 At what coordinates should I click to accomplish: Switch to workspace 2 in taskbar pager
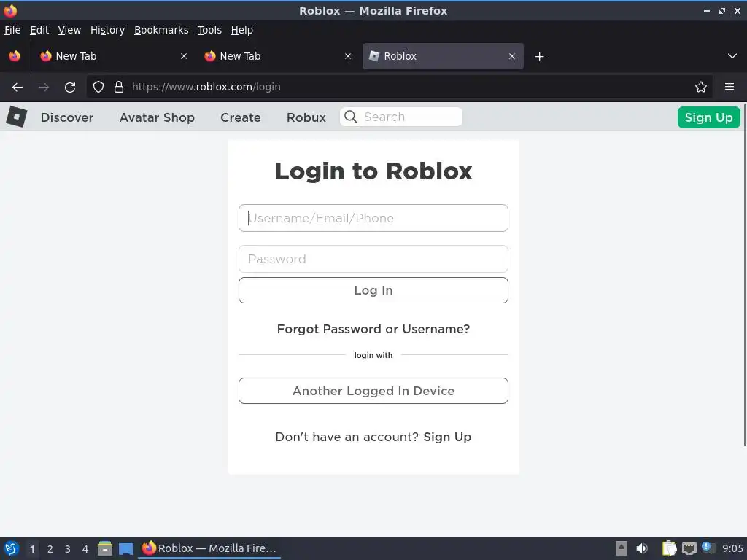50,549
